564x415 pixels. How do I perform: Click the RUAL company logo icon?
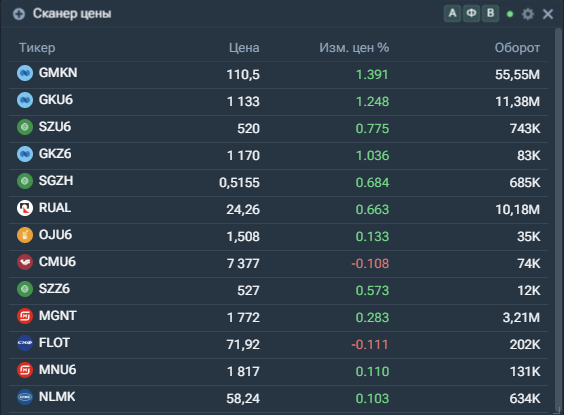(25, 208)
